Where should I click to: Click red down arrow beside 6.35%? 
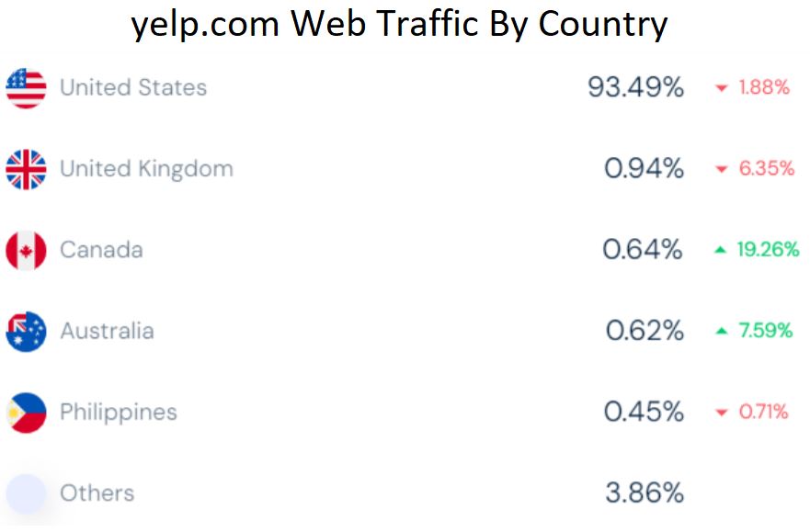[722, 169]
